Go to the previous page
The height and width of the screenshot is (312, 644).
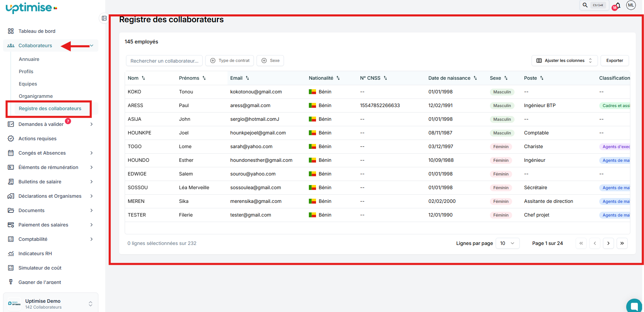594,243
